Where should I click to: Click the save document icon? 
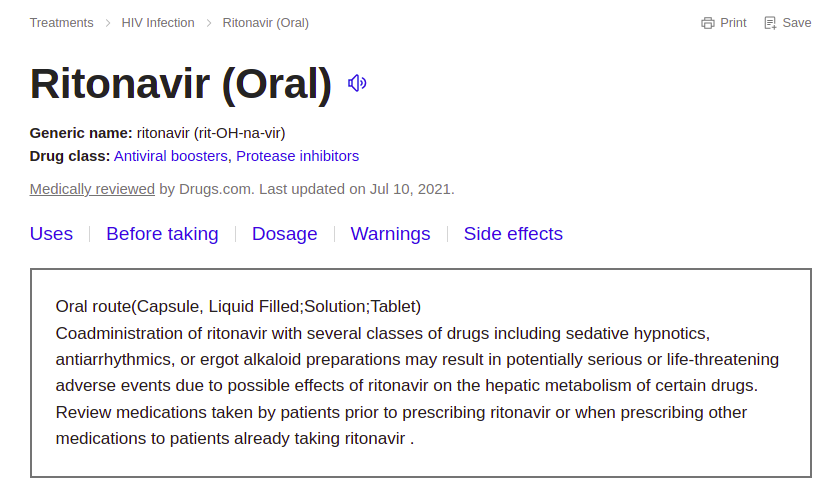pos(770,23)
